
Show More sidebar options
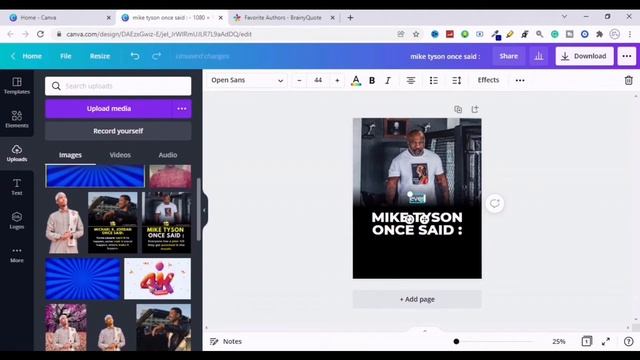[17, 254]
